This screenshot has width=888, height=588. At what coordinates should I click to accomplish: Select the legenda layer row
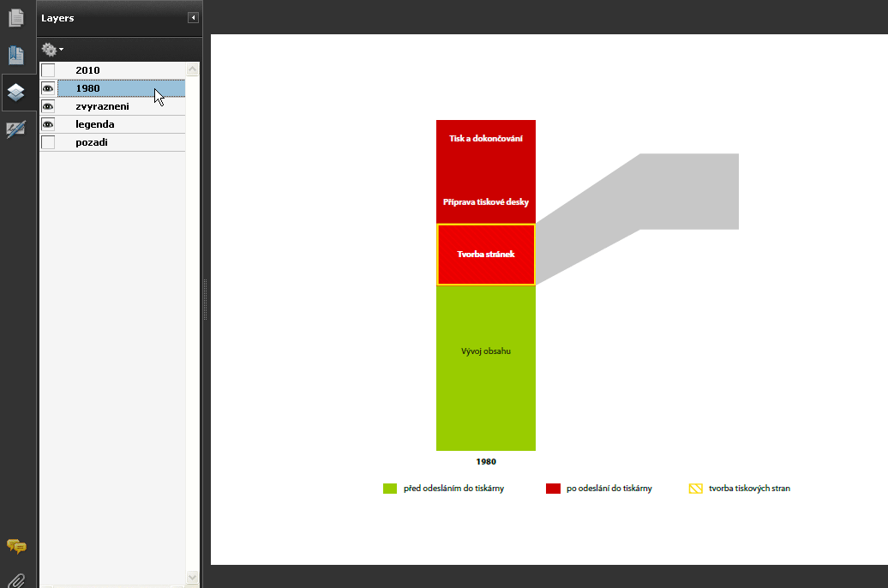point(121,124)
